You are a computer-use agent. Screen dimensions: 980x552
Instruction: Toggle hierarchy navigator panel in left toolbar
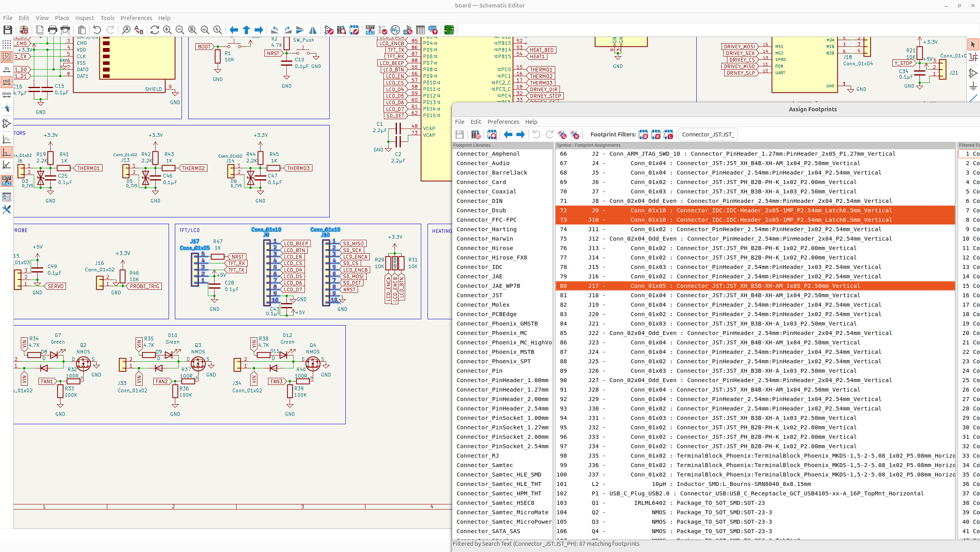7,197
